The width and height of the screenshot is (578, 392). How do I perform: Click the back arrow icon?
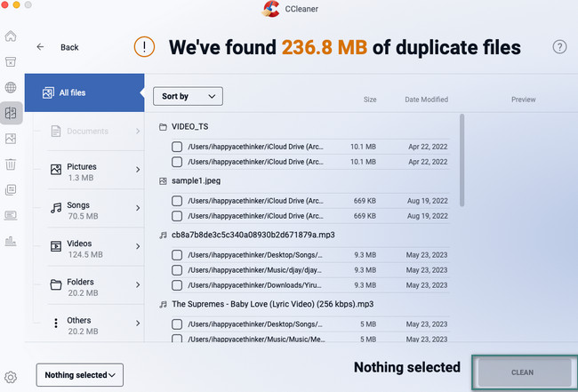tap(40, 47)
